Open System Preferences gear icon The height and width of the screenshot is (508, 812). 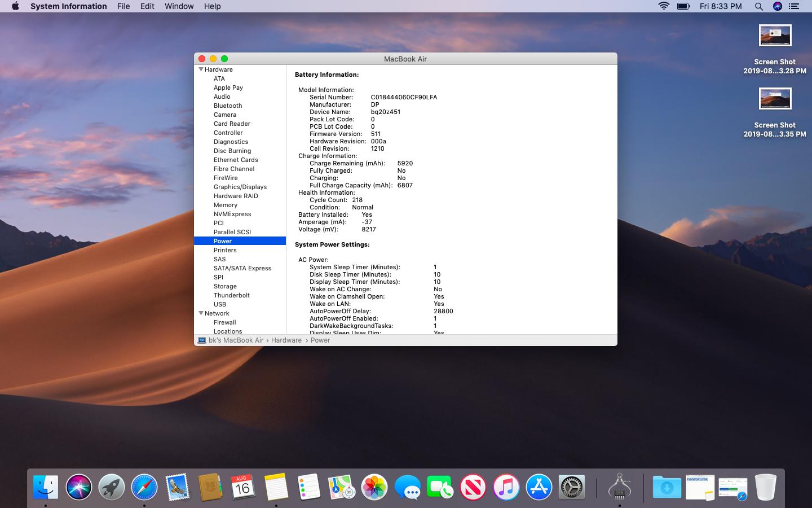[x=571, y=487]
